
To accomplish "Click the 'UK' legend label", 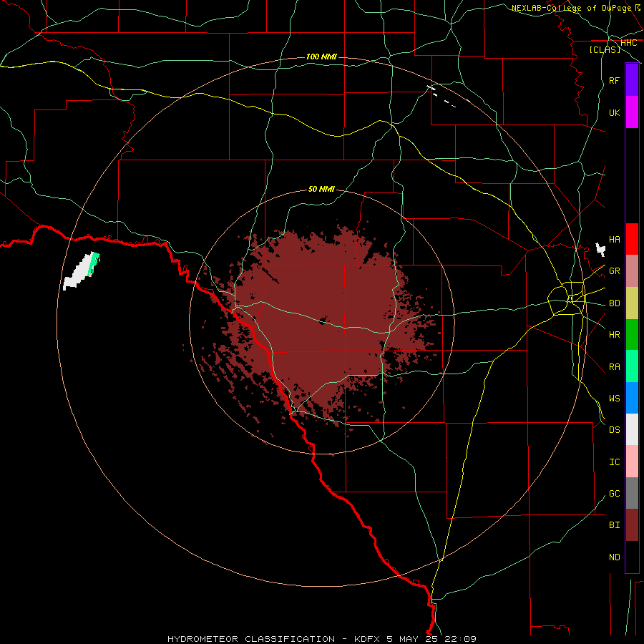I will click(x=615, y=112).
